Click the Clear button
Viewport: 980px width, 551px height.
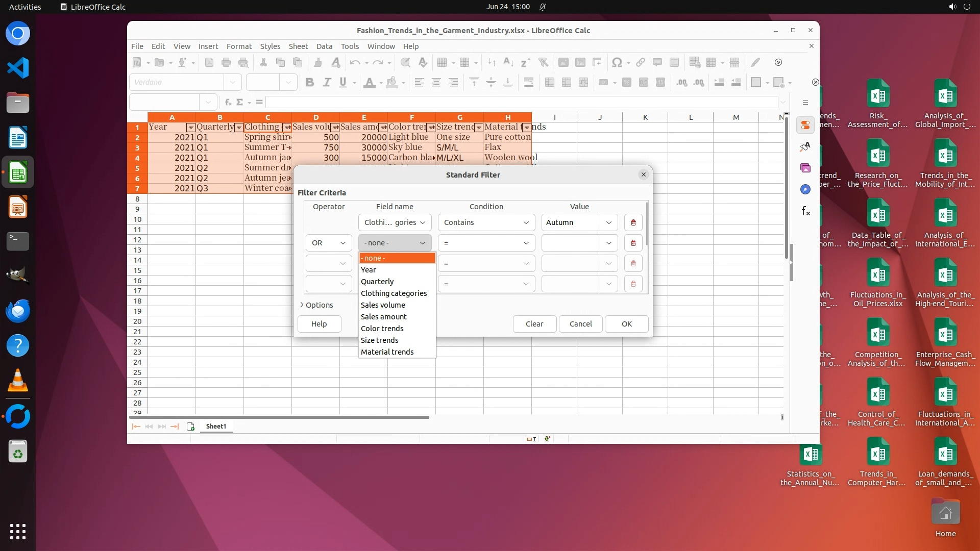point(534,324)
